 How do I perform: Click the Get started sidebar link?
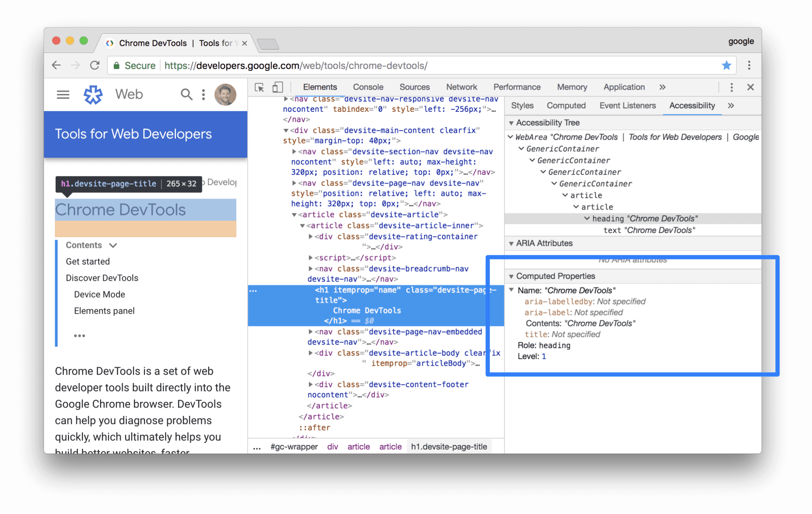pyautogui.click(x=87, y=261)
